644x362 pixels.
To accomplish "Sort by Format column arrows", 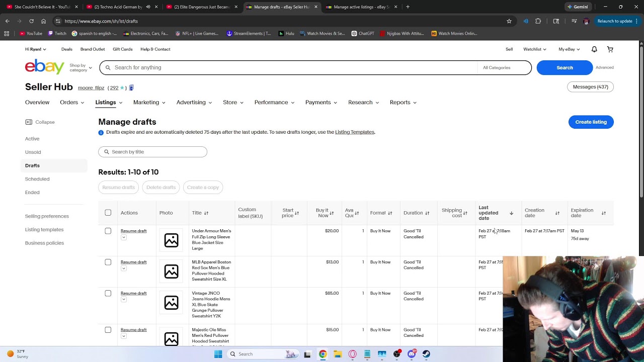I will (390, 213).
